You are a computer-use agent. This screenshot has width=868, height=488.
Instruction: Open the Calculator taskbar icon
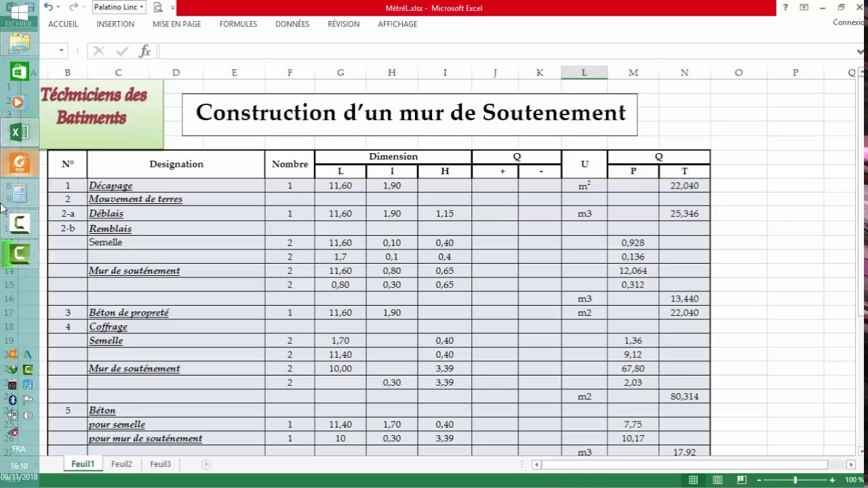pyautogui.click(x=19, y=194)
